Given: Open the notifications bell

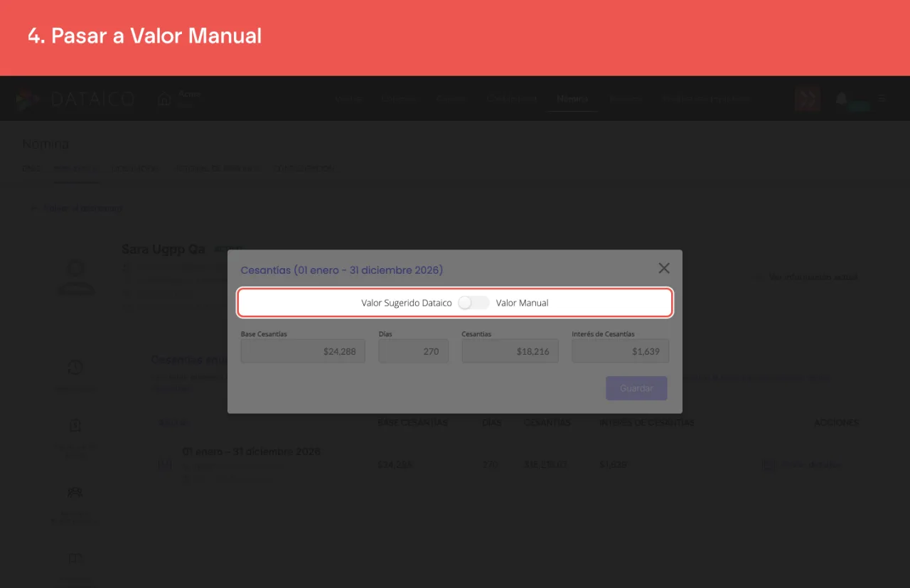Looking at the screenshot, I should pos(842,99).
